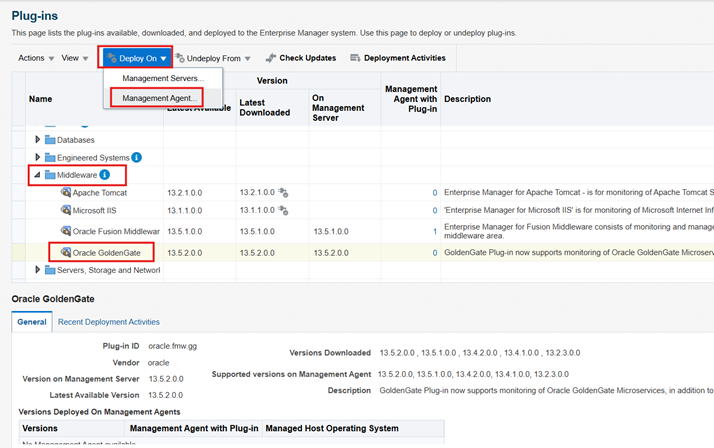Click the Check Updates button
Image resolution: width=714 pixels, height=448 pixels.
[301, 58]
